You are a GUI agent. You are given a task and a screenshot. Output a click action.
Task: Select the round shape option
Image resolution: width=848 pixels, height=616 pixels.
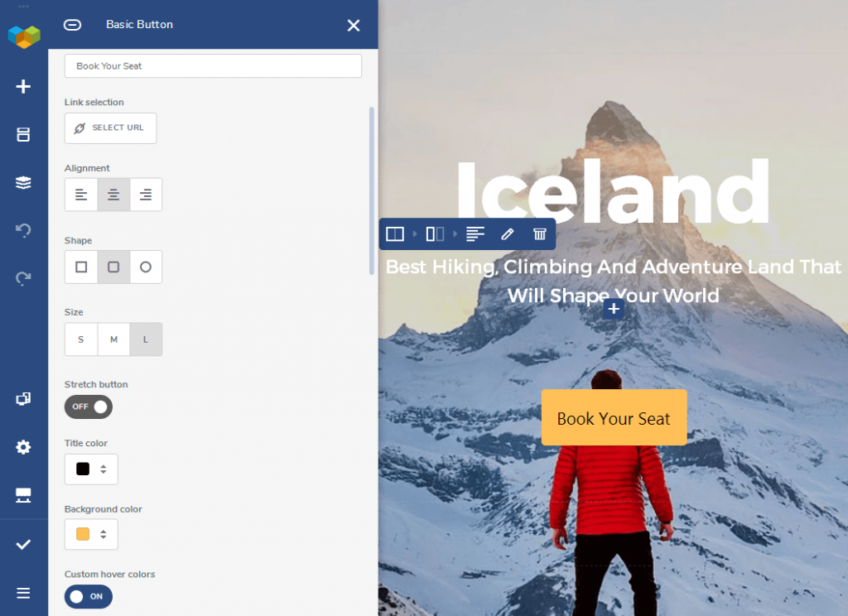(x=146, y=267)
